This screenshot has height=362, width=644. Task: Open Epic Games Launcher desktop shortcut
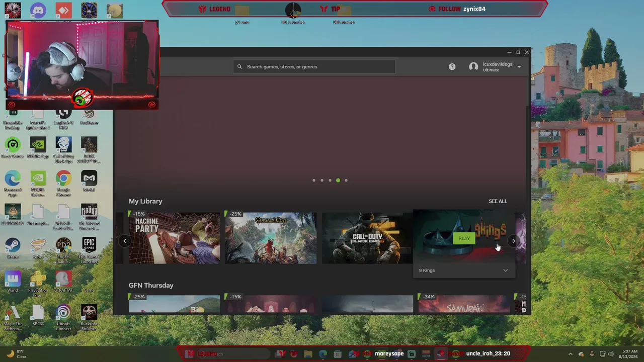click(89, 250)
